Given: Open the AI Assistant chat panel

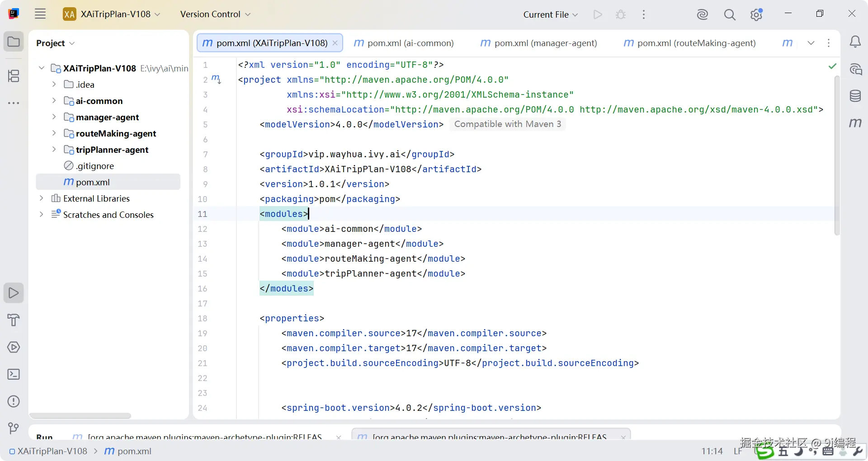Looking at the screenshot, I should pos(855,69).
